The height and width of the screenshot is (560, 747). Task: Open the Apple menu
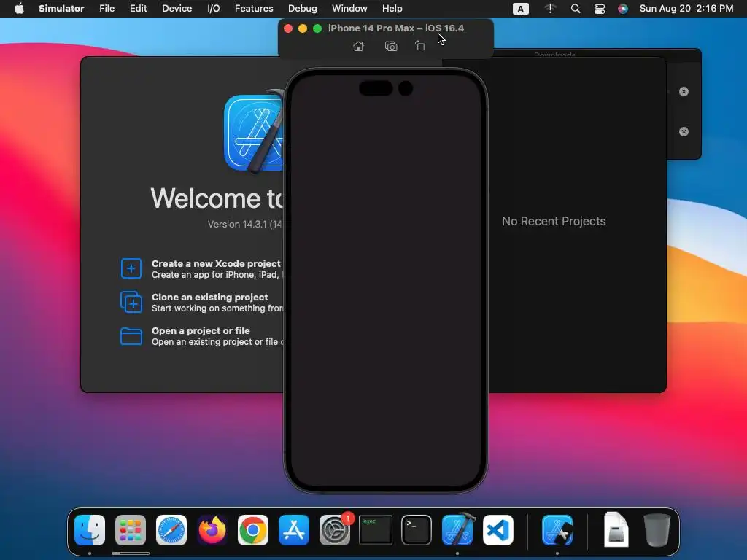19,9
